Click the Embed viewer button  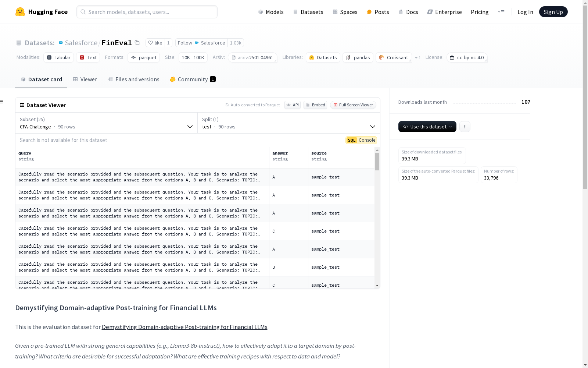click(x=315, y=105)
